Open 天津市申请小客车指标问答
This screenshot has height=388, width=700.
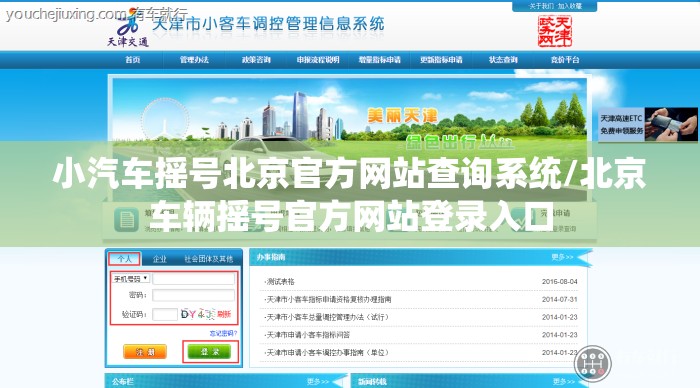point(307,335)
